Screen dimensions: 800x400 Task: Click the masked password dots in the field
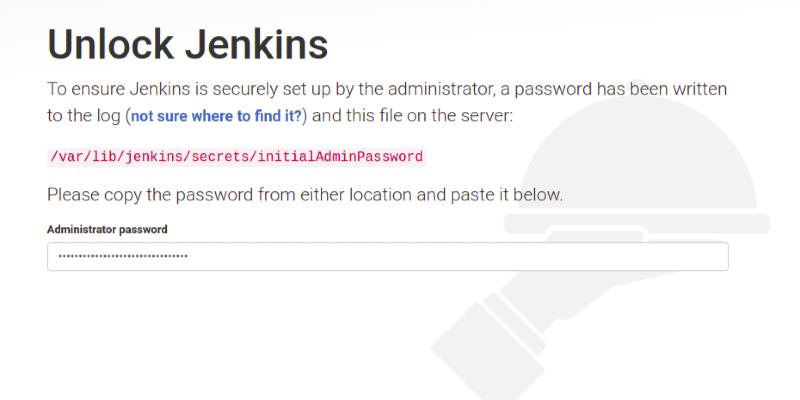click(123, 257)
